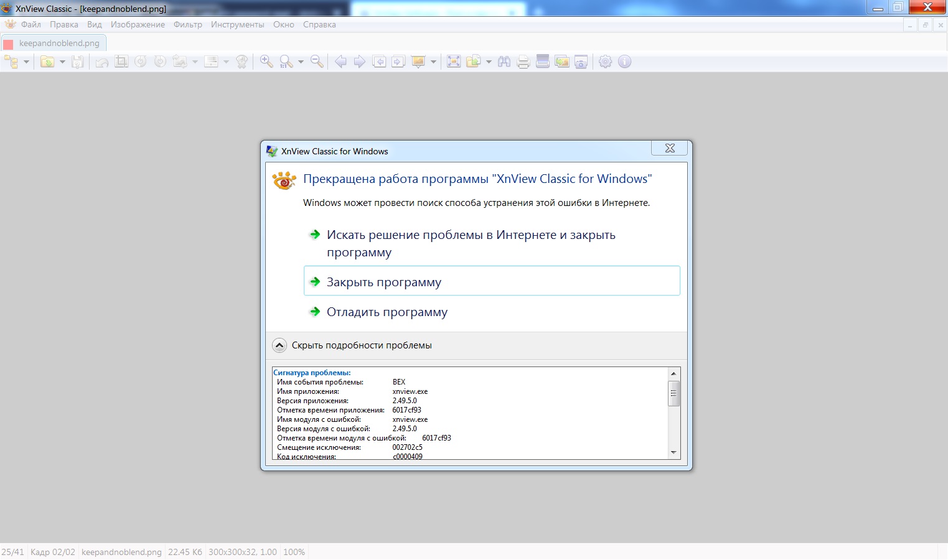The width and height of the screenshot is (948, 560).
Task: Click '22.45 Кб' file size in status bar
Action: pyautogui.click(x=185, y=552)
